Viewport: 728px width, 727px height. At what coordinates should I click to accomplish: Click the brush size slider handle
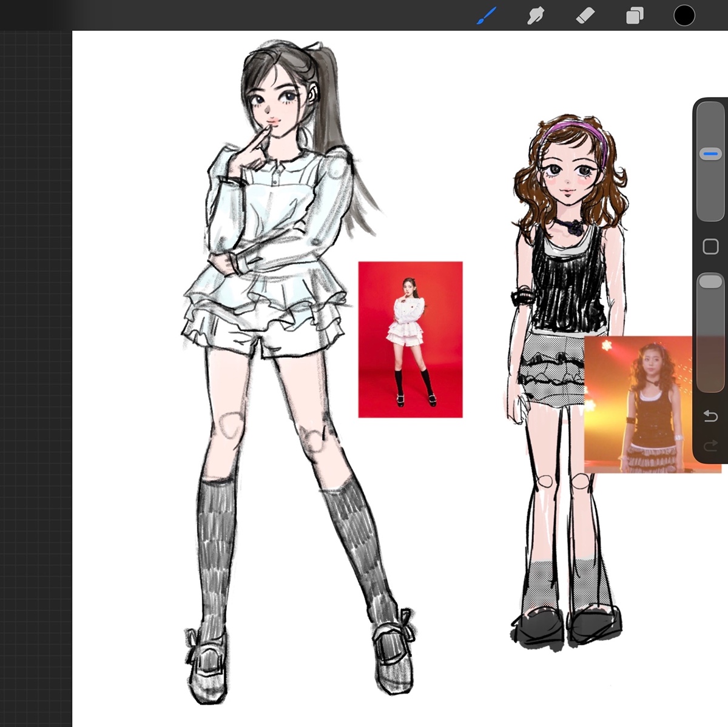[x=710, y=154]
